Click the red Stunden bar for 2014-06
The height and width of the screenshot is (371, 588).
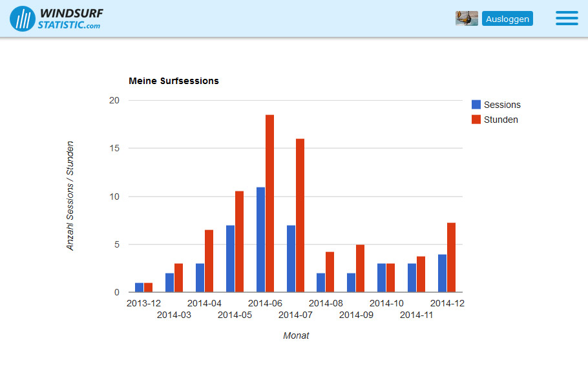point(269,204)
